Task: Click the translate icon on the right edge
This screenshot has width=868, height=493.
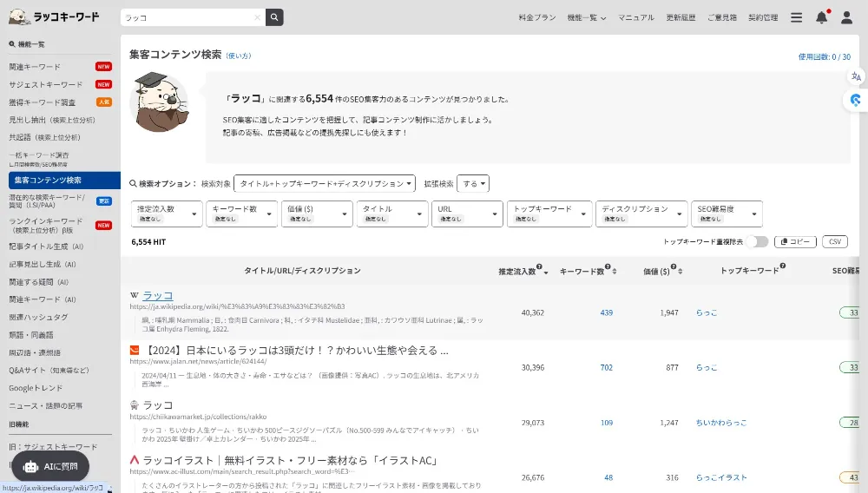Action: pyautogui.click(x=856, y=77)
